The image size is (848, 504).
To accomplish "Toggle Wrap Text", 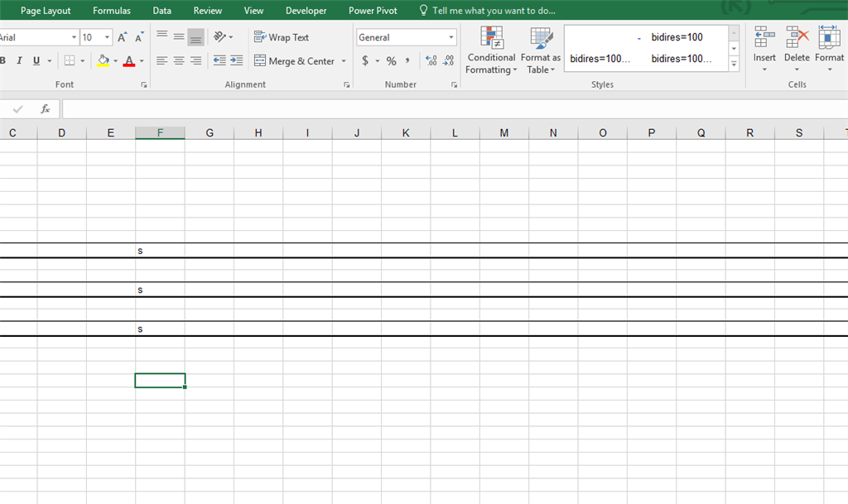I will coord(282,37).
